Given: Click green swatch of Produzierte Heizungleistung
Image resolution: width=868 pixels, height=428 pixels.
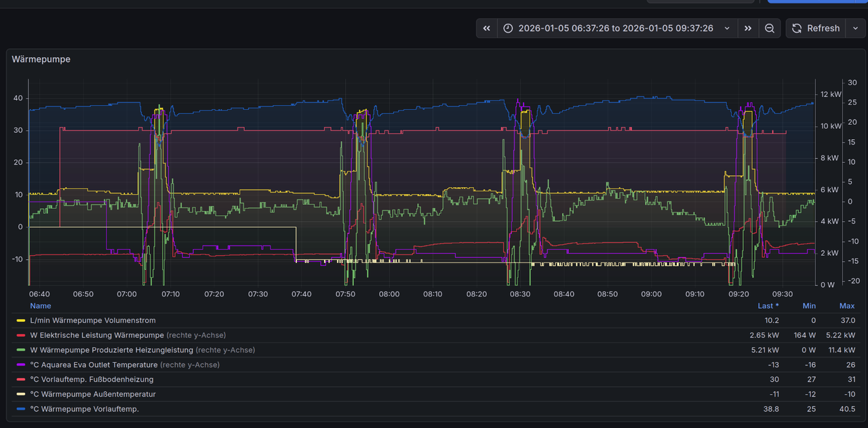Looking at the screenshot, I should tap(21, 350).
